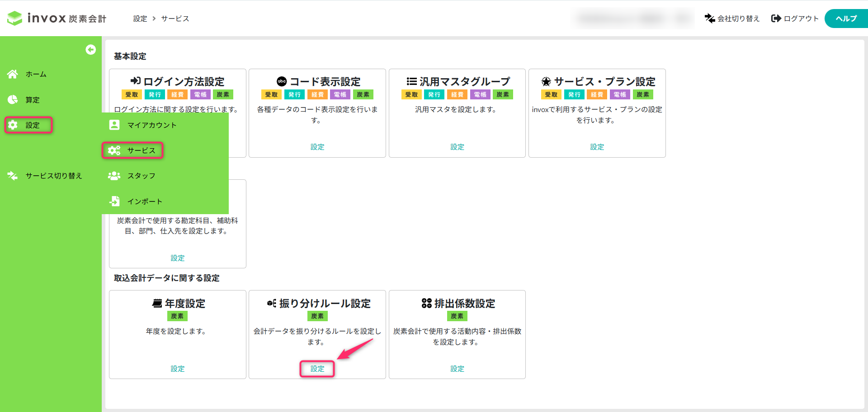
Task: Open 設定 link for 振り分けルール設定
Action: (x=317, y=369)
